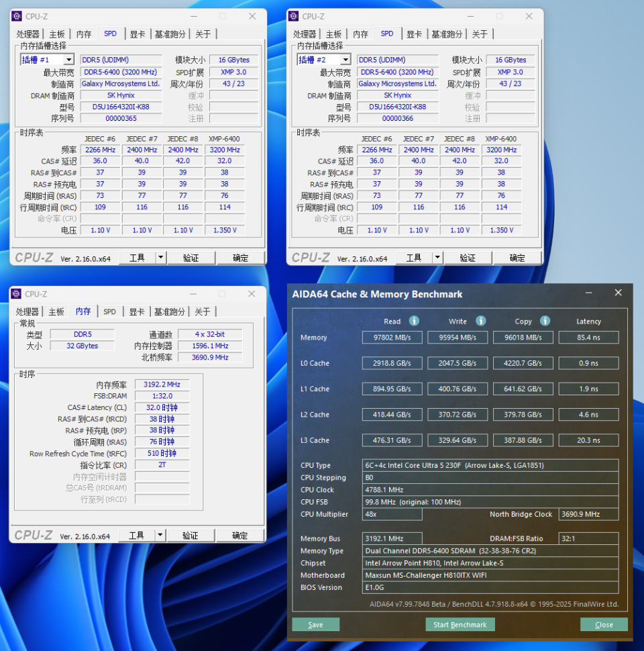Viewport: 644px width, 651px height.
Task: Click the Copy info icon in AIDA64
Action: (545, 321)
